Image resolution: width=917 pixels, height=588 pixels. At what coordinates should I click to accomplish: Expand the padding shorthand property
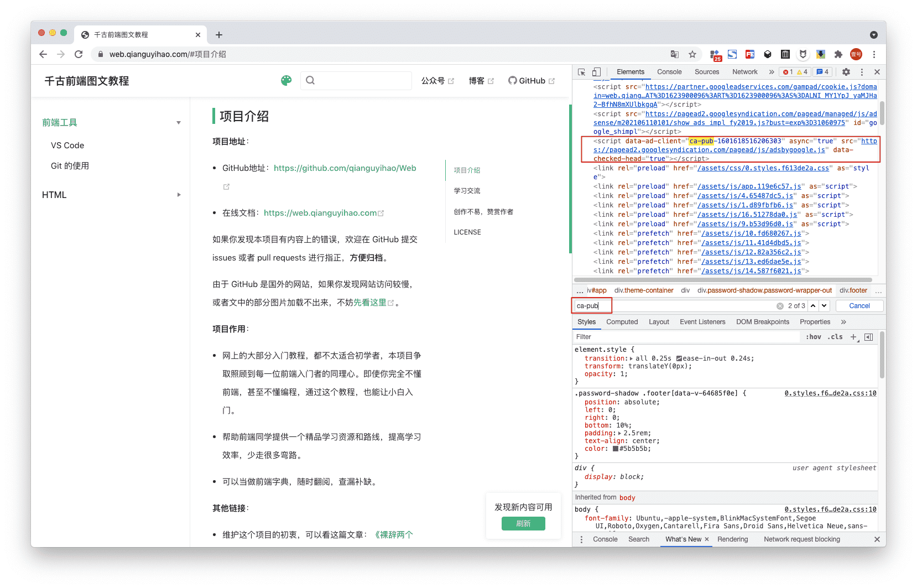619,433
